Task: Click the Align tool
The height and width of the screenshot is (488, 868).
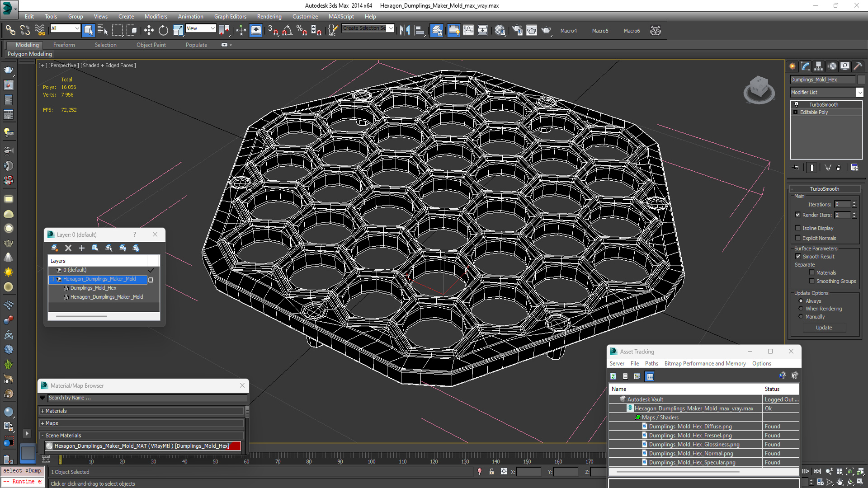Action: [x=420, y=30]
